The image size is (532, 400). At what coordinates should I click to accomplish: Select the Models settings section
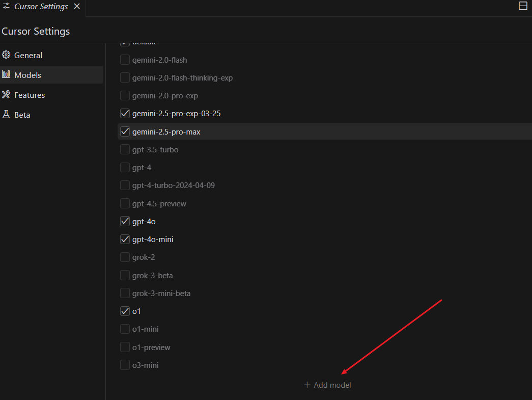pyautogui.click(x=51, y=75)
